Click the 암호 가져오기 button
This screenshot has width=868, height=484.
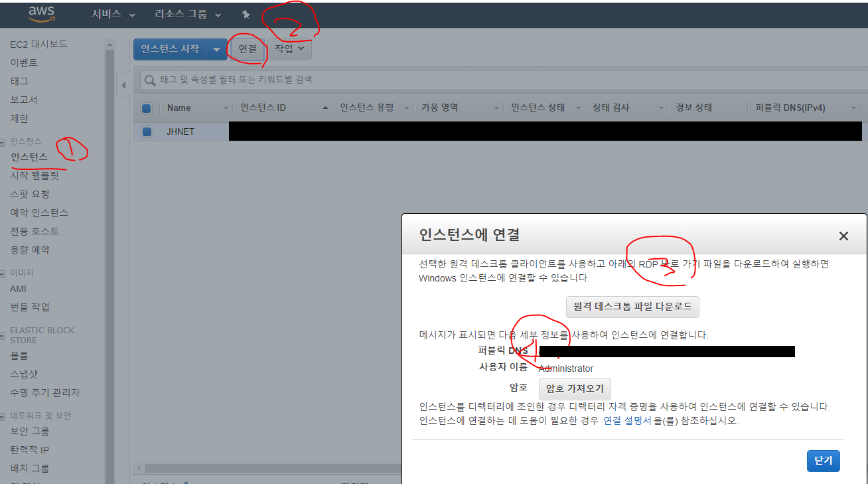(x=575, y=388)
